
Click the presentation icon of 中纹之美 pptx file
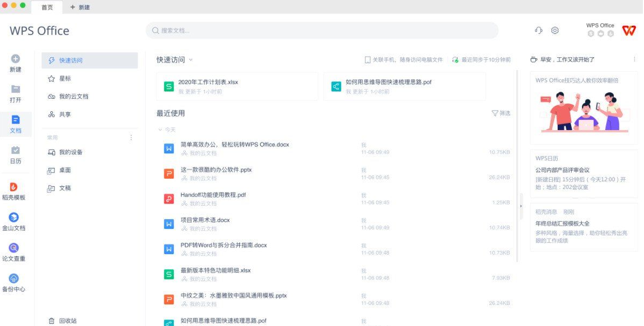pos(169,300)
